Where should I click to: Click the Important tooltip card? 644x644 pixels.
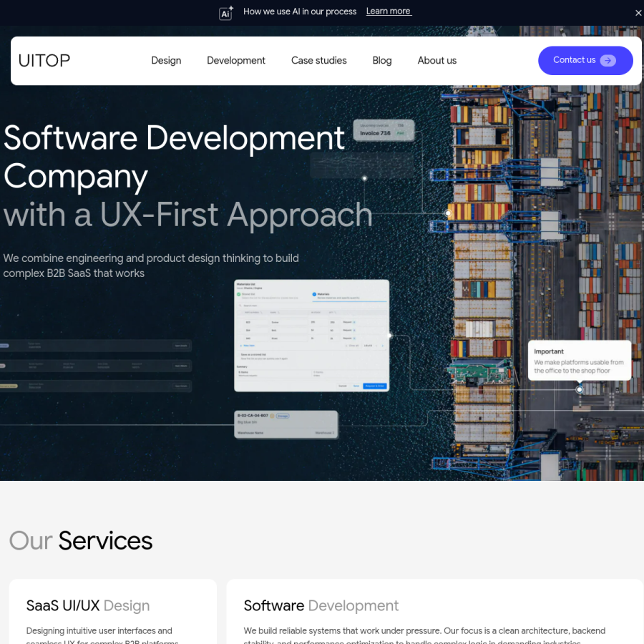coord(579,360)
